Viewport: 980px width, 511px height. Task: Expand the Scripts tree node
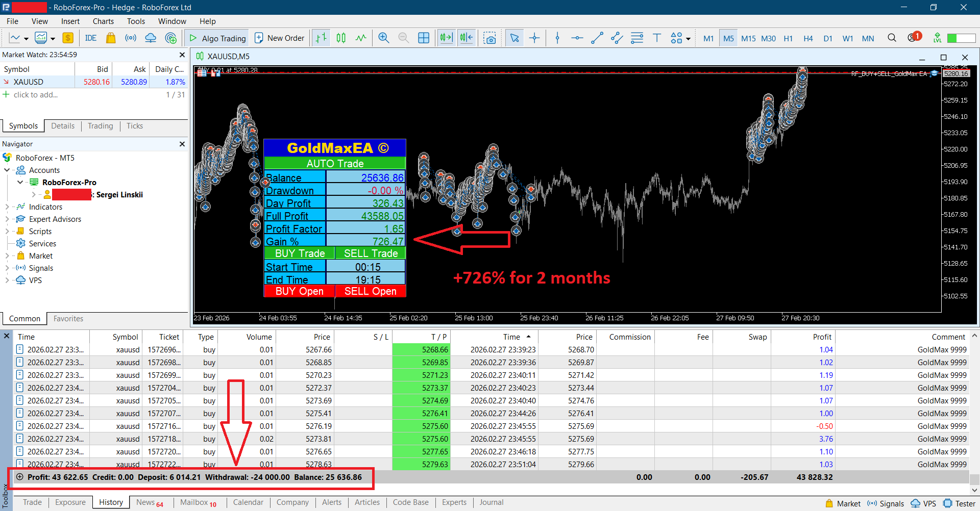click(7, 232)
